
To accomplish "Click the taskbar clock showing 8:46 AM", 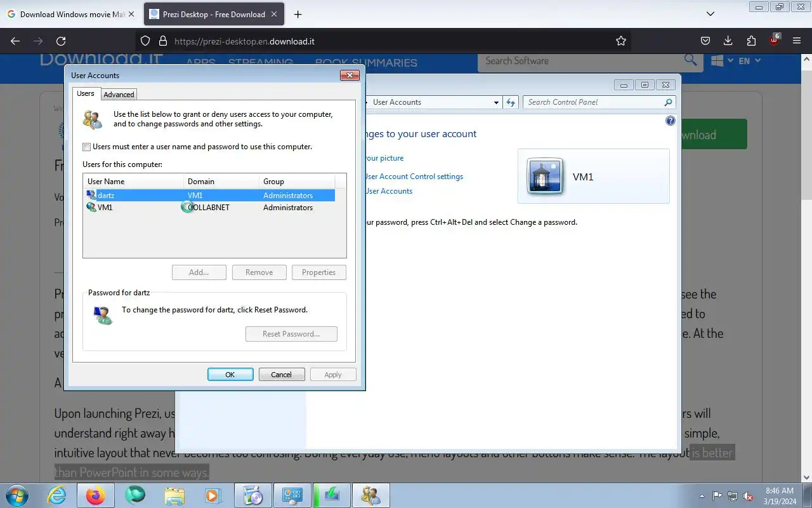I will [x=780, y=495].
